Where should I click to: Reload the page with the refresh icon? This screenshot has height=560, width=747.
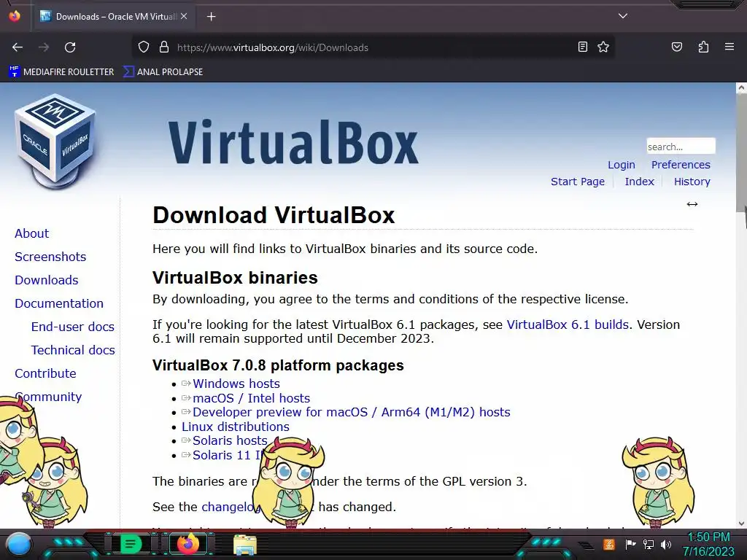[70, 47]
